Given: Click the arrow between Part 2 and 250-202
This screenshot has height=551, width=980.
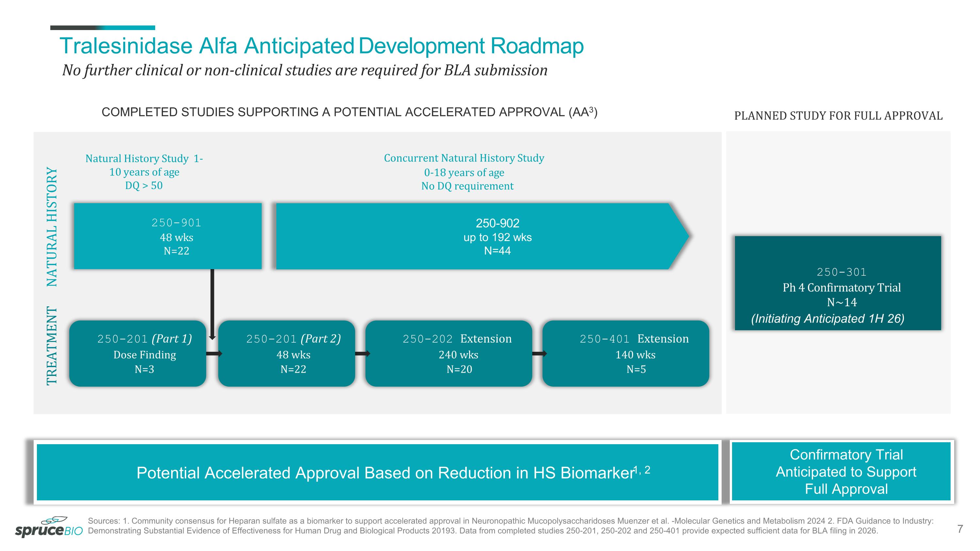Looking at the screenshot, I should coord(362,354).
